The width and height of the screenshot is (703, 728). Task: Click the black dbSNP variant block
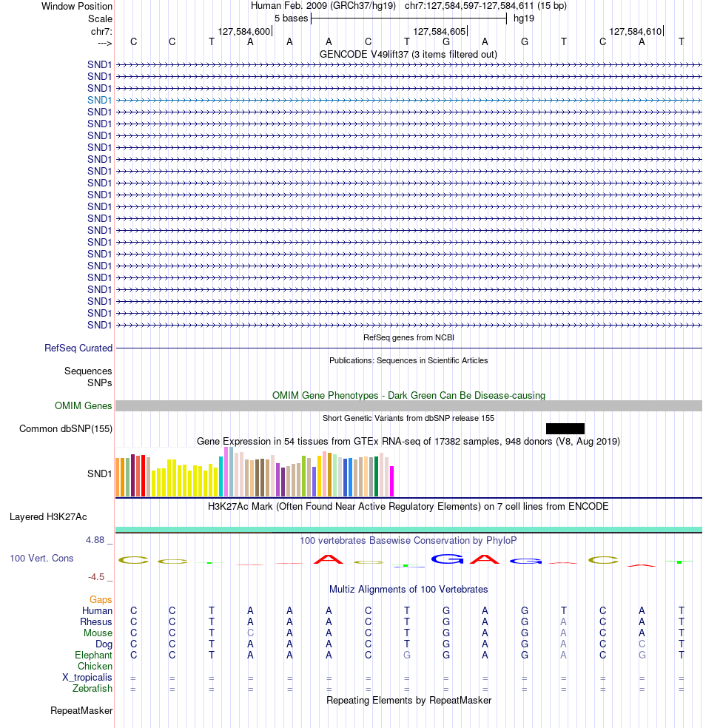[565, 428]
